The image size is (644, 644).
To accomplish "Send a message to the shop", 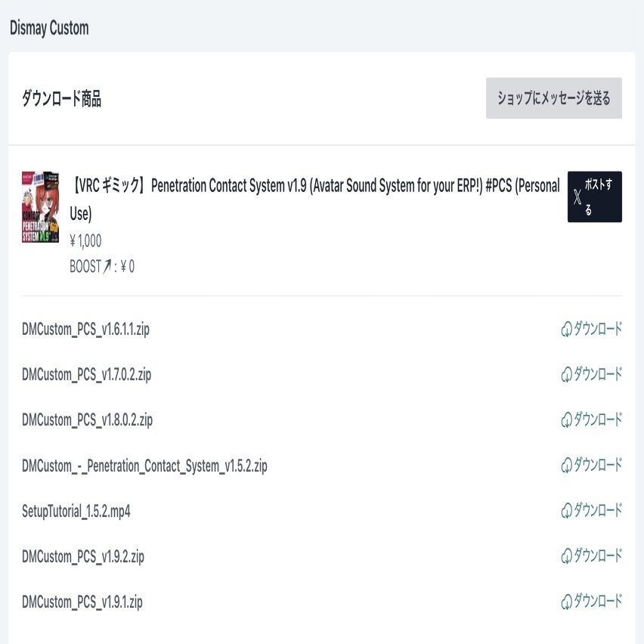I will pos(553,98).
